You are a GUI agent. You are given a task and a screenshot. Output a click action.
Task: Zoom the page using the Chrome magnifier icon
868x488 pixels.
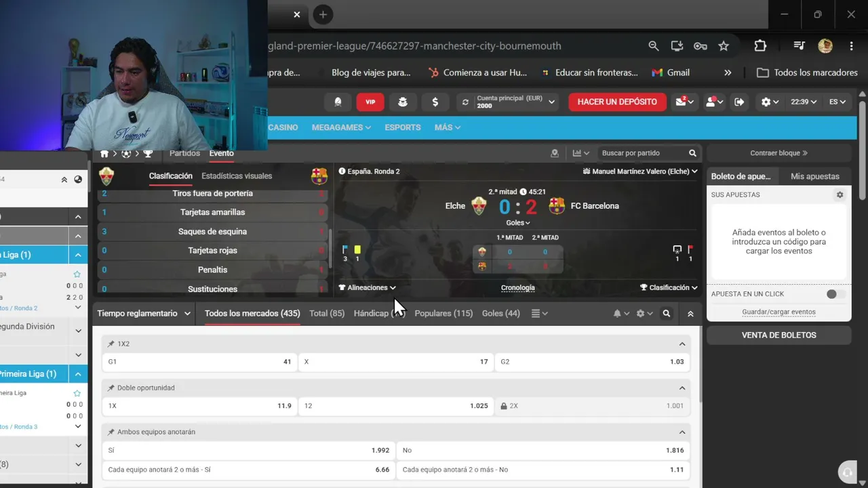(653, 46)
